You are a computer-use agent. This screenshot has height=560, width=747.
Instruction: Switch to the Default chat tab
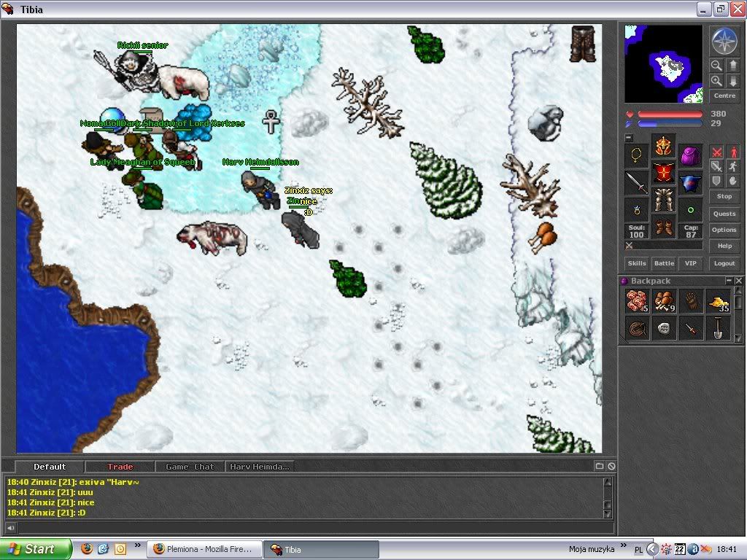pos(50,467)
